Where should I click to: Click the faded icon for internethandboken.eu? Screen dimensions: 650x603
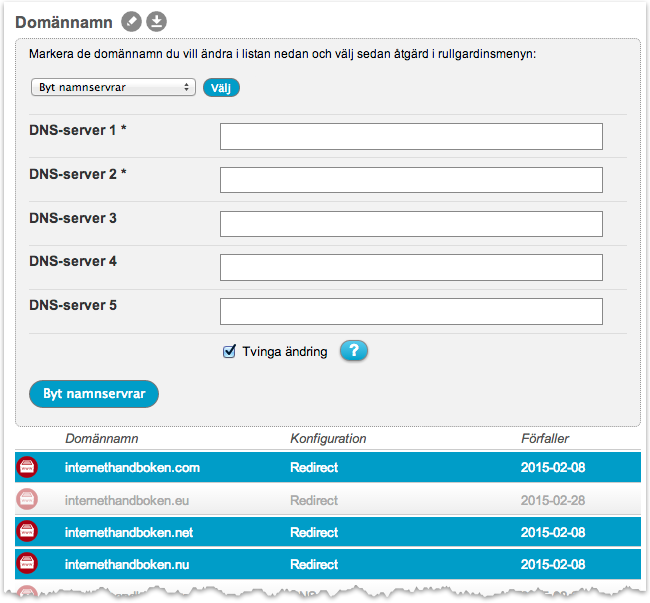coord(27,500)
